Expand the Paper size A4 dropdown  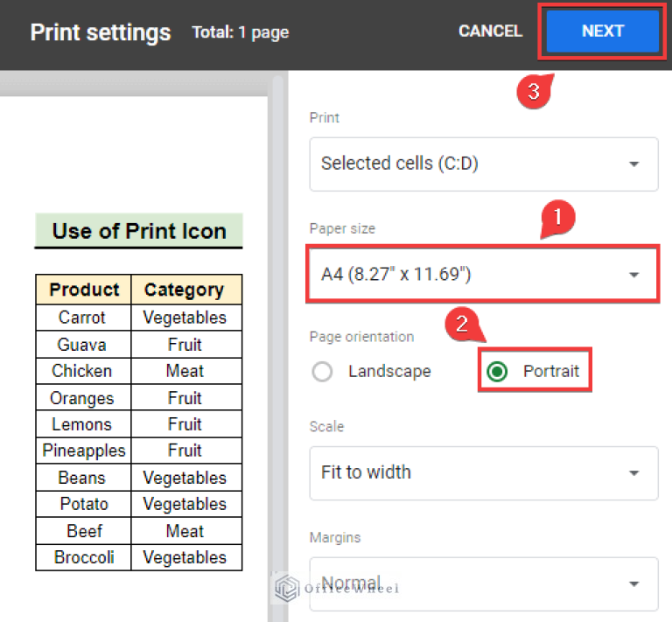[x=483, y=275]
